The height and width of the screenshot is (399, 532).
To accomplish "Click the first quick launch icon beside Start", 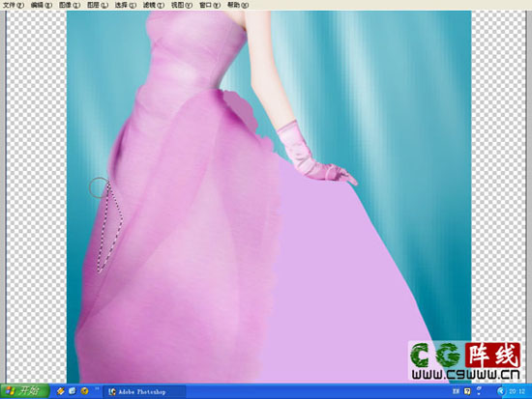I will 61,391.
